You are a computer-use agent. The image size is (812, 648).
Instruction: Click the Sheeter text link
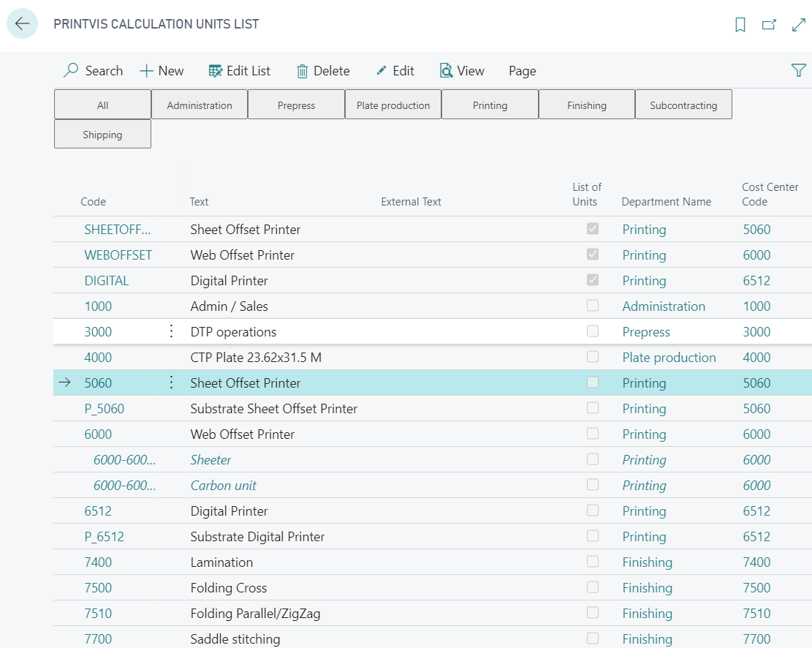tap(210, 460)
